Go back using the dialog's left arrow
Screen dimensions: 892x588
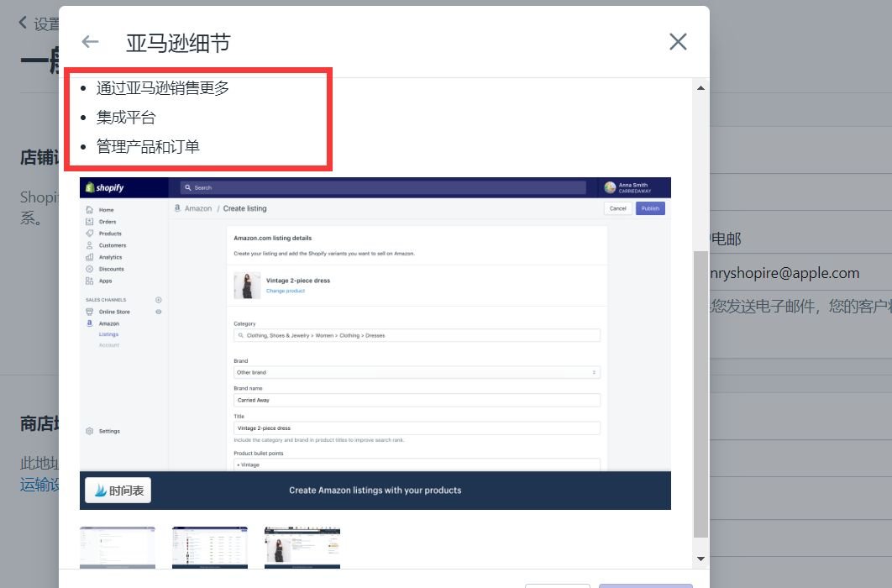pyautogui.click(x=90, y=41)
